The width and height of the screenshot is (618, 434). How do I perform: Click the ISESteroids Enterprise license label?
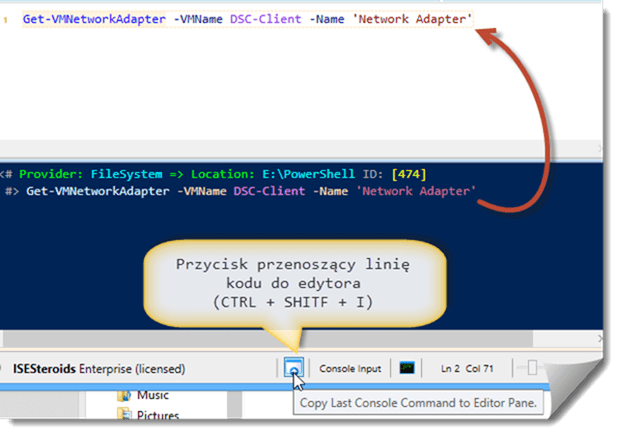pyautogui.click(x=99, y=368)
